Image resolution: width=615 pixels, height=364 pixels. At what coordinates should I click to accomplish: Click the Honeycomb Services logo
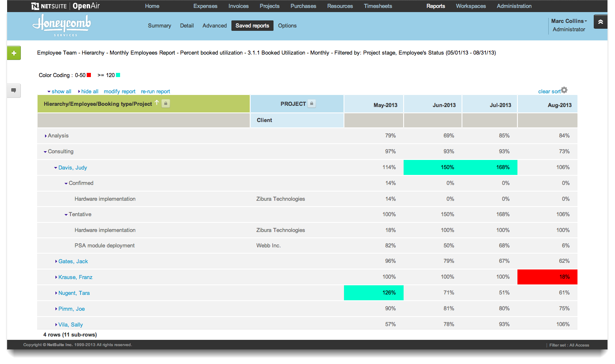pyautogui.click(x=62, y=25)
